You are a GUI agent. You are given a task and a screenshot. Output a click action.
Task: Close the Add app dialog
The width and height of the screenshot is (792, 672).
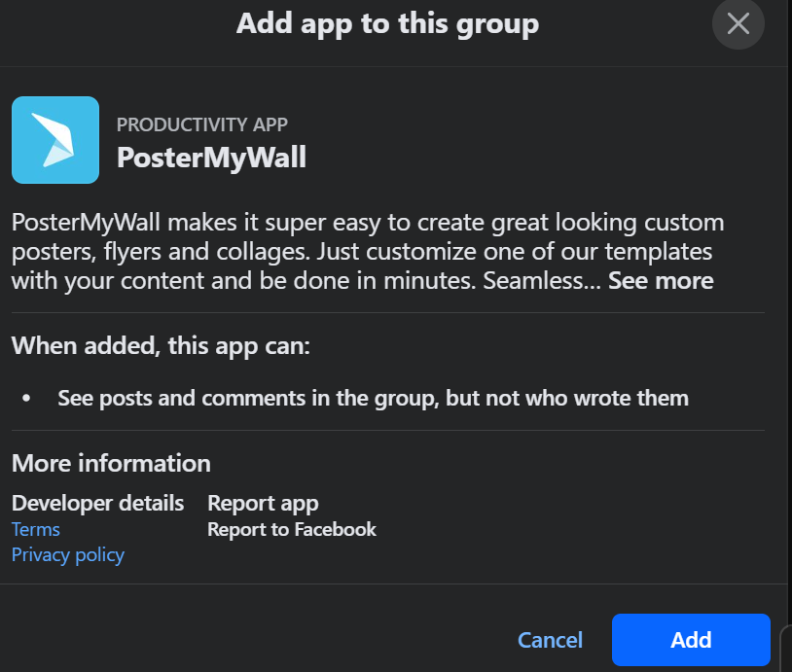[738, 23]
